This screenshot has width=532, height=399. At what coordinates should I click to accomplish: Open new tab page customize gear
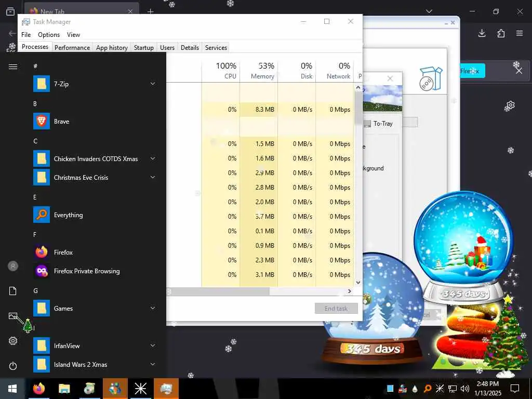point(510,106)
